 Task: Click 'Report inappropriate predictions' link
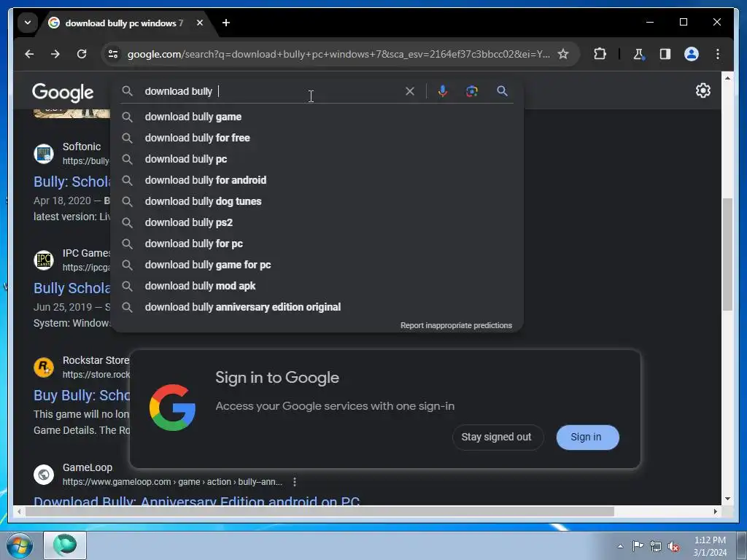point(456,325)
